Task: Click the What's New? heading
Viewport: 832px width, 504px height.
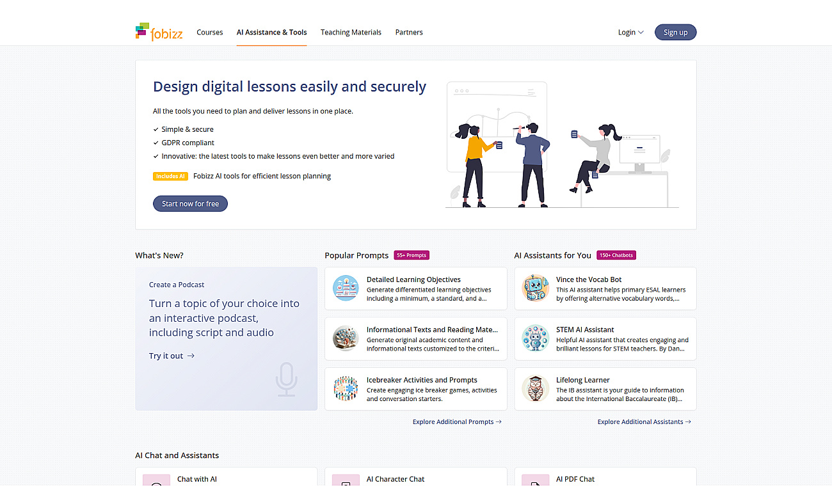Action: (159, 255)
